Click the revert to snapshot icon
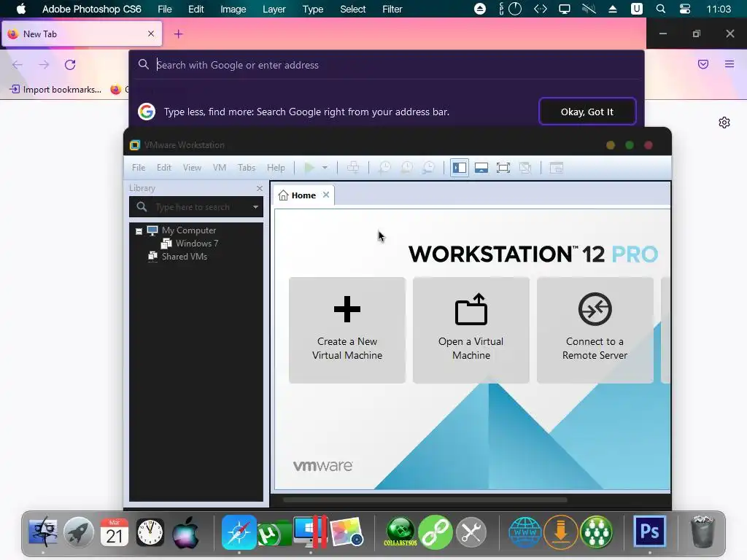This screenshot has width=747, height=560. click(406, 168)
